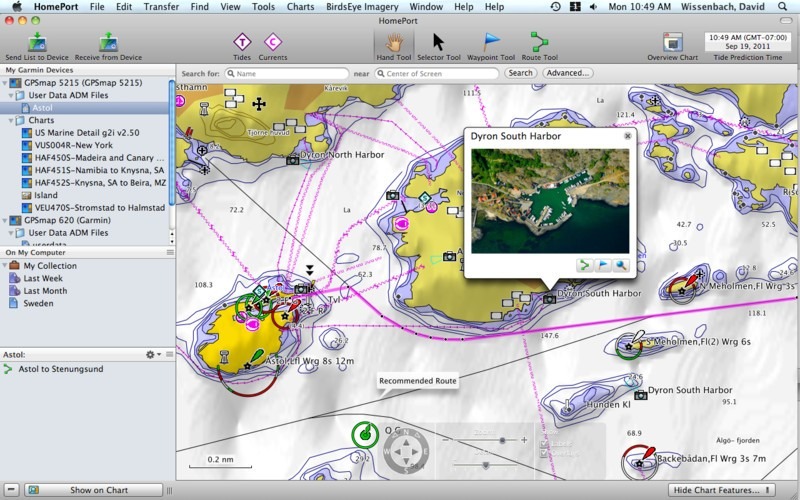Open Astol panel options lines menu

169,354
